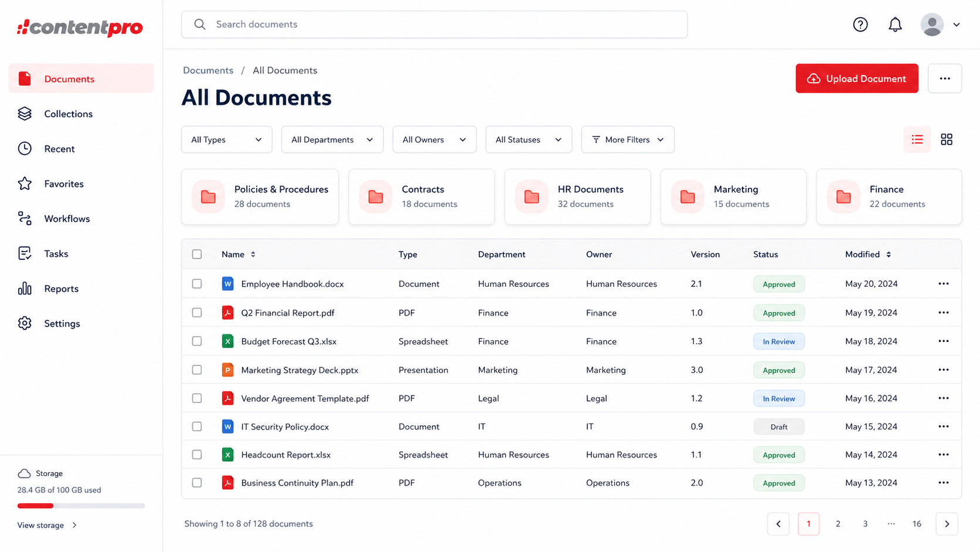This screenshot has height=552, width=980.
Task: Expand the All Types dropdown
Action: [x=227, y=140]
